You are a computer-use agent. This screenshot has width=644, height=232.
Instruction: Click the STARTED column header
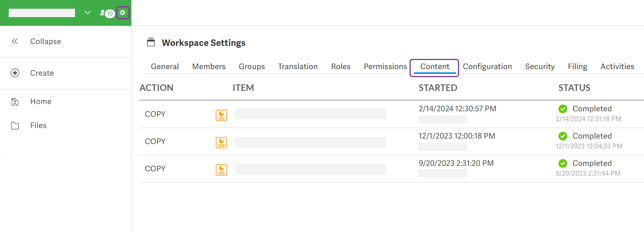(438, 88)
